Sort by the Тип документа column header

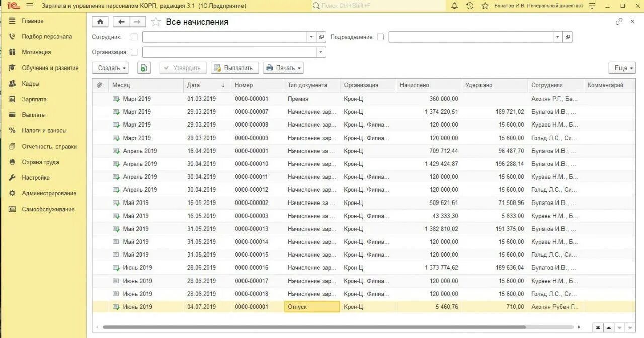click(312, 85)
